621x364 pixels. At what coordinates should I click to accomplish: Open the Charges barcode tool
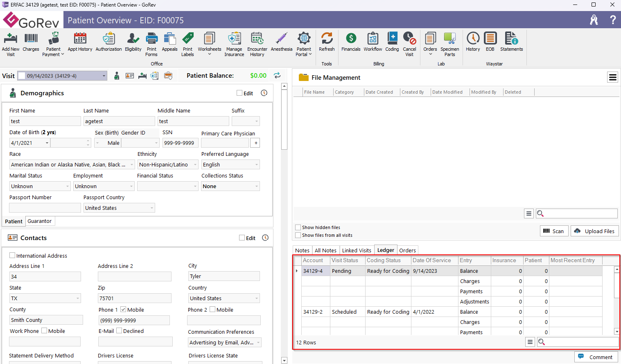click(31, 41)
